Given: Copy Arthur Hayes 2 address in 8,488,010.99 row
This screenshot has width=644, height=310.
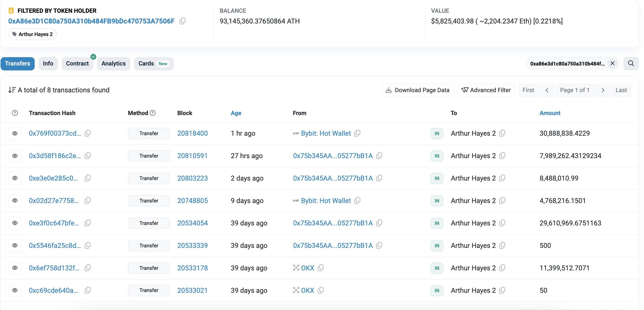Looking at the screenshot, I should pyautogui.click(x=502, y=178).
